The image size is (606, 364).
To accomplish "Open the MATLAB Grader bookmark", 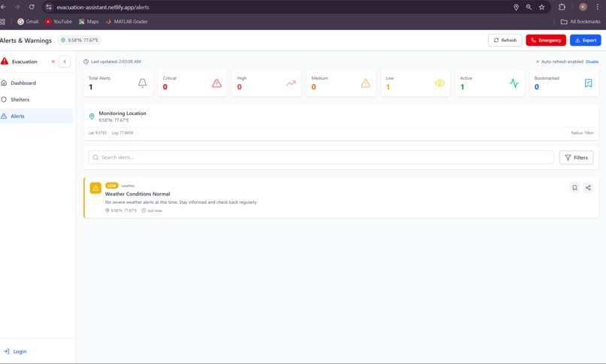I will [x=126, y=22].
